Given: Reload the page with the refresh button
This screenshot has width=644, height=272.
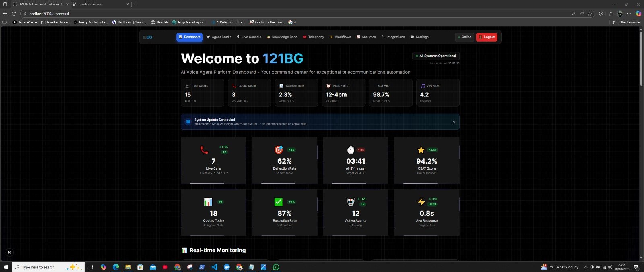Looking at the screenshot, I should [x=14, y=14].
